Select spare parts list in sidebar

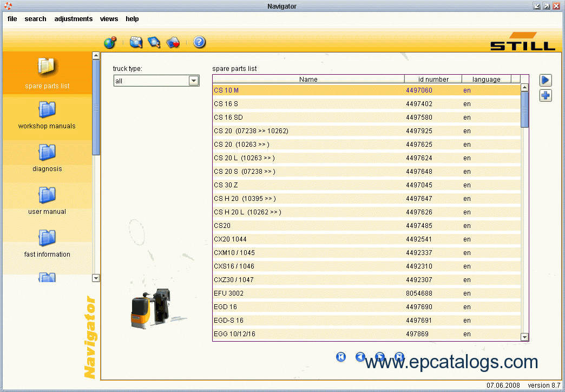(47, 74)
